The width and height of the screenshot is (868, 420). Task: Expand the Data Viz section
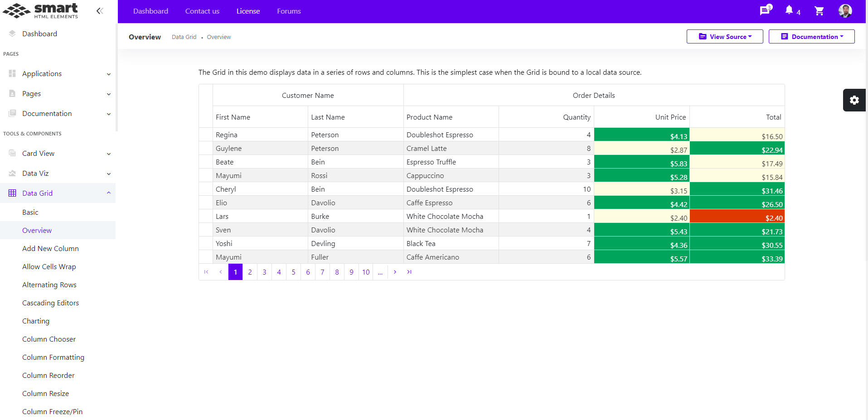109,174
